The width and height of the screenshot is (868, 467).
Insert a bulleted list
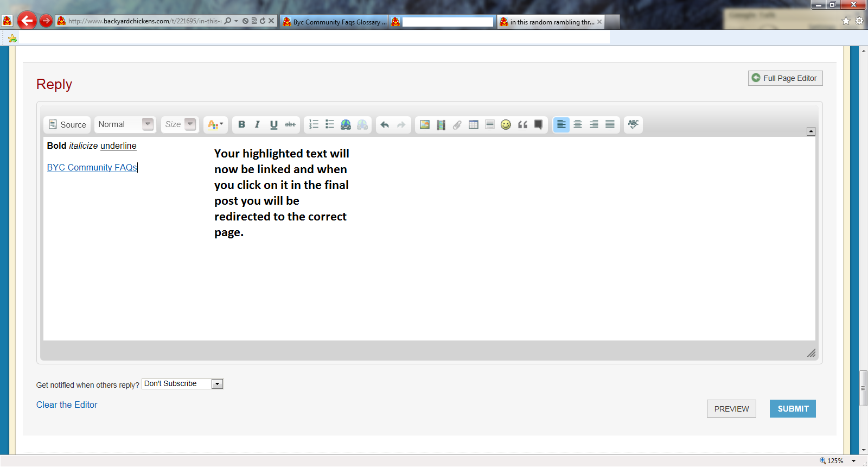[329, 124]
